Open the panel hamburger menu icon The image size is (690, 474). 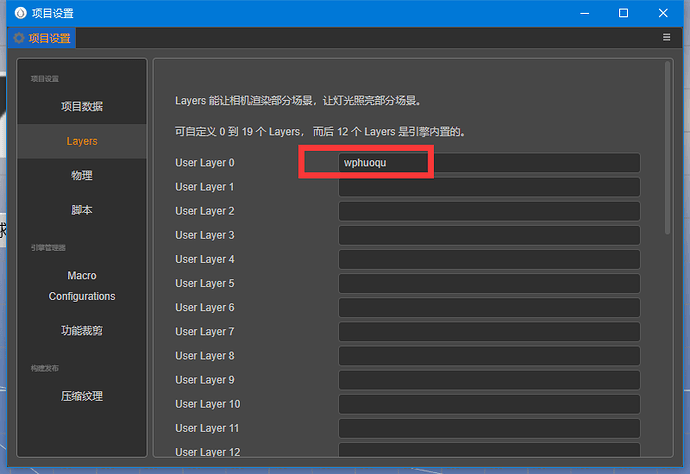tap(666, 37)
